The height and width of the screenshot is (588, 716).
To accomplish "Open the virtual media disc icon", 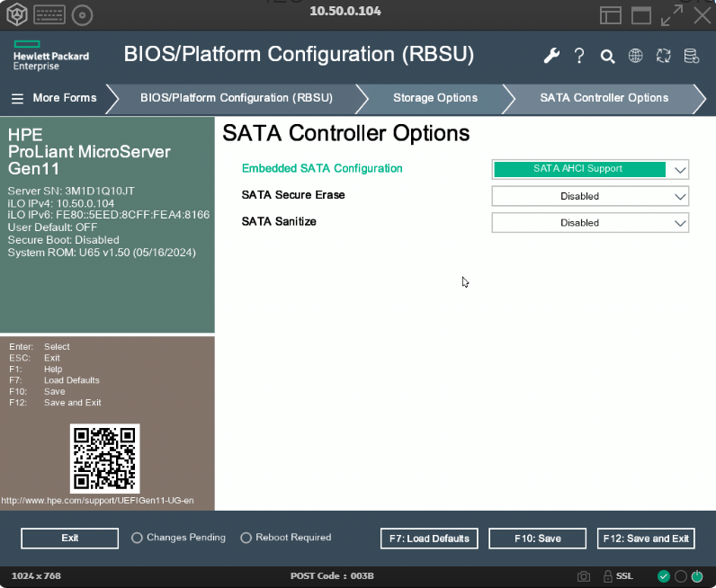I will click(82, 15).
